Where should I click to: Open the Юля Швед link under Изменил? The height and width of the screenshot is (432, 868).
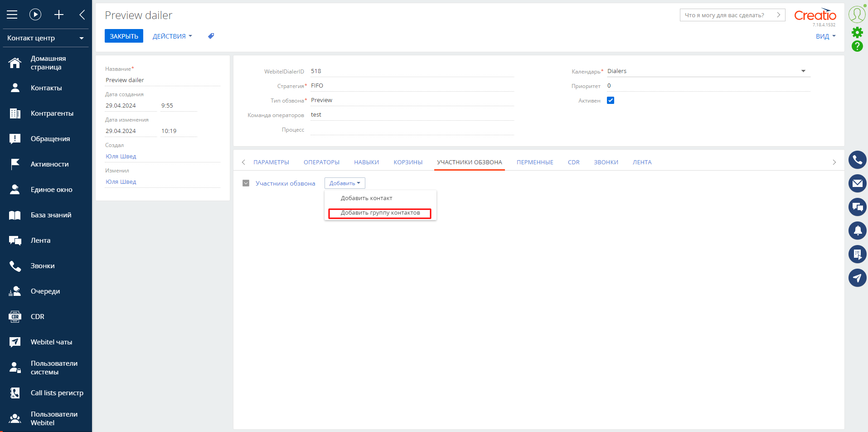point(121,182)
